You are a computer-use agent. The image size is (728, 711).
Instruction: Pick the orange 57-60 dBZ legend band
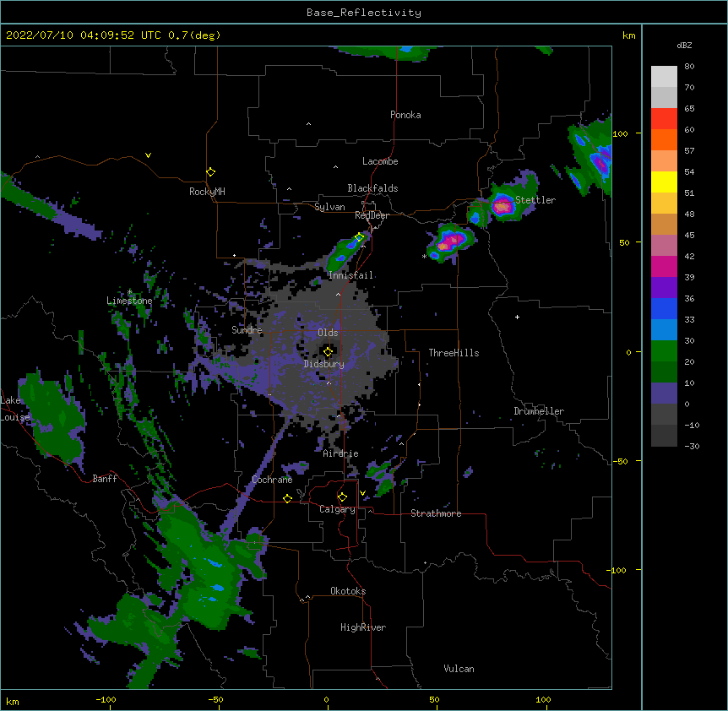pos(664,140)
